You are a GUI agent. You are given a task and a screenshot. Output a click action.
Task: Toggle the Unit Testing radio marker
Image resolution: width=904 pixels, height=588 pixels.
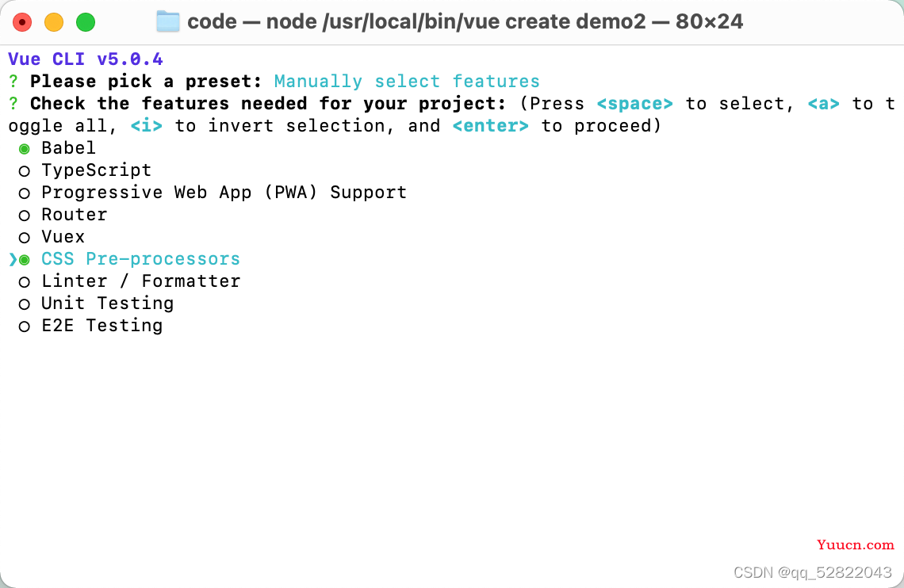tap(25, 304)
